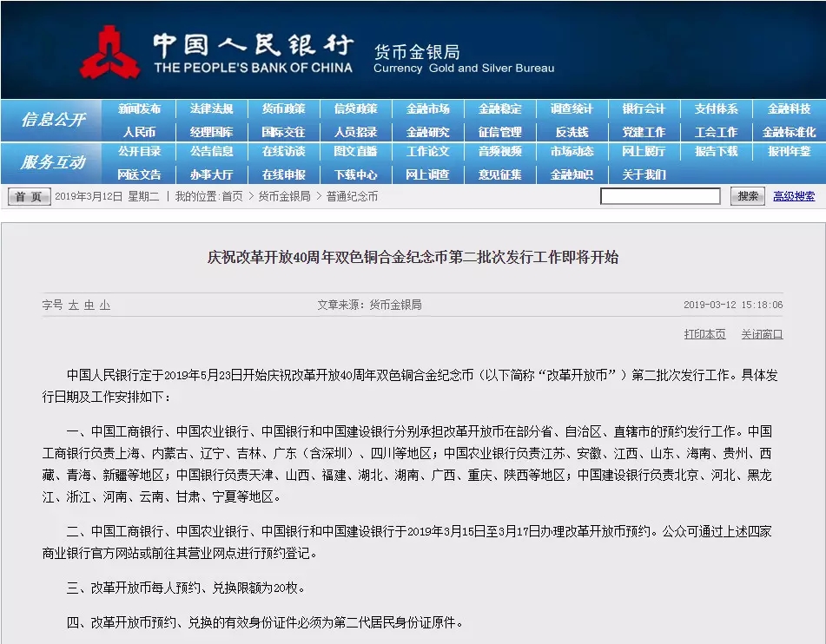826x644 pixels.
Task: Select 工作论文 in the service menu
Action: (427, 152)
